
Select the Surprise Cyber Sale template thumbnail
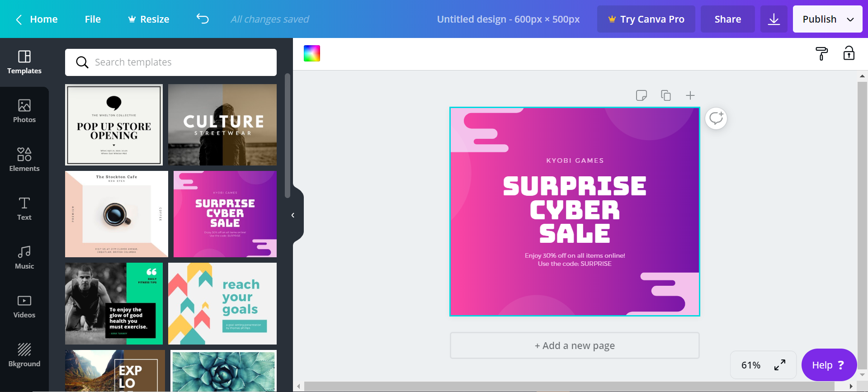pos(225,214)
